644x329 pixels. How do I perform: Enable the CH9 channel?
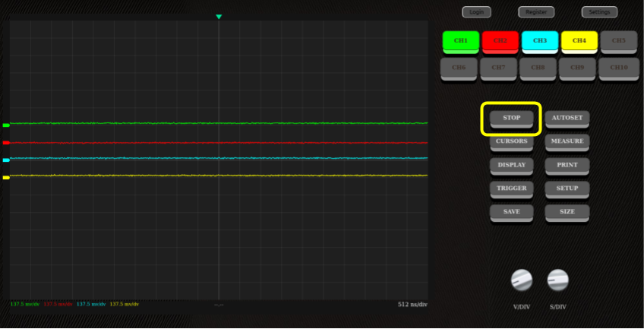point(577,68)
